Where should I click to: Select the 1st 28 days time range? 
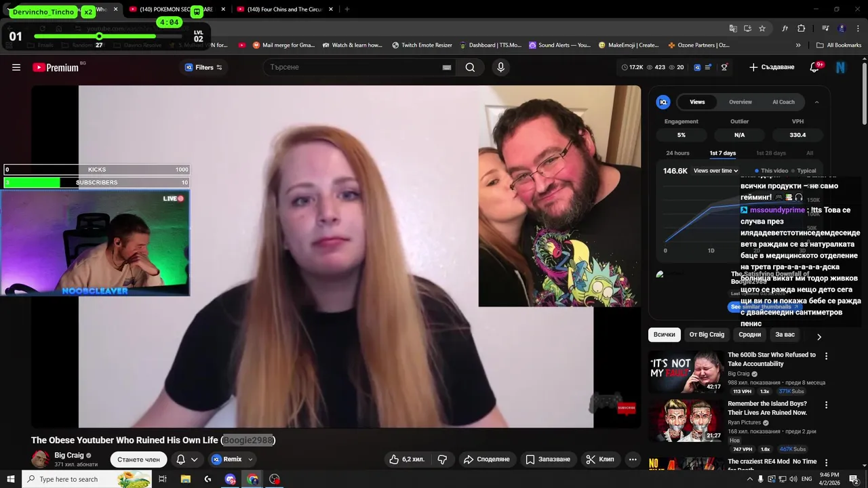771,153
